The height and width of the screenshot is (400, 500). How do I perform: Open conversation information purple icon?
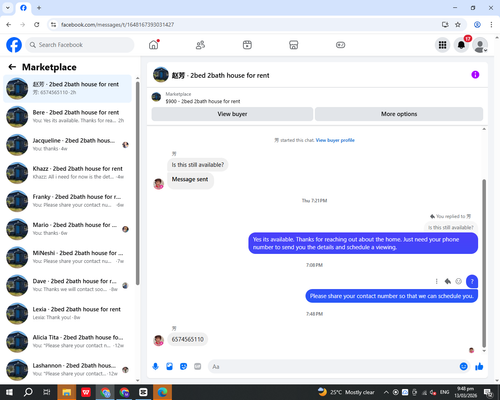[475, 75]
